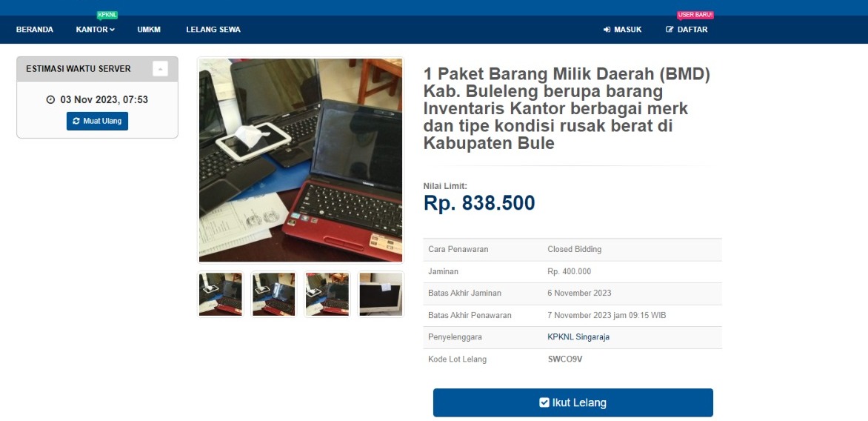Click the refresh icon in Muat Ulang
868x421 pixels.
tap(76, 121)
